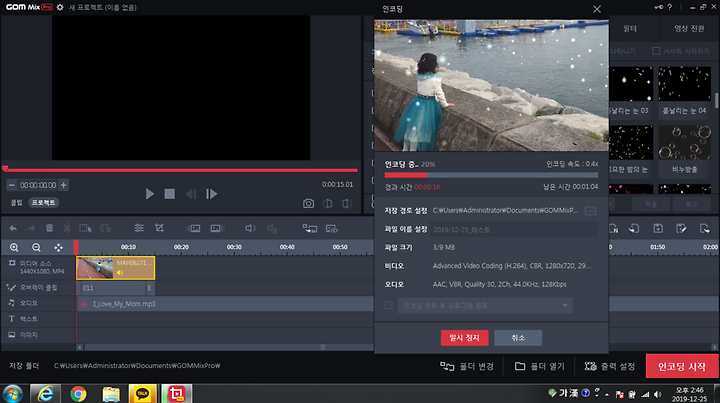Switch preview to 프로젝트 mode
The height and width of the screenshot is (403, 720).
[44, 202]
